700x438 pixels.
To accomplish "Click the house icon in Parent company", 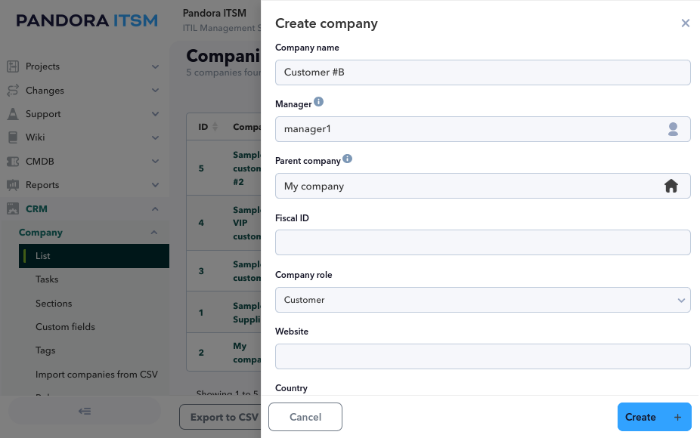I will click(x=671, y=186).
